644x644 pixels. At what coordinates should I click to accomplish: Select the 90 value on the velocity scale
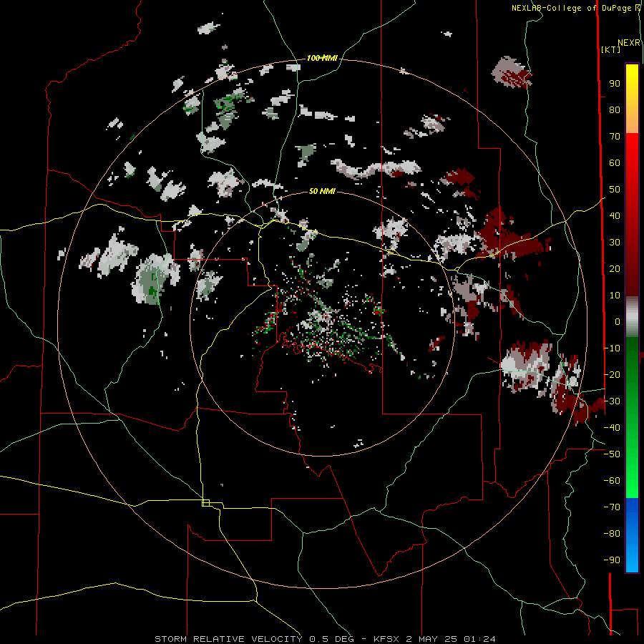pos(615,84)
